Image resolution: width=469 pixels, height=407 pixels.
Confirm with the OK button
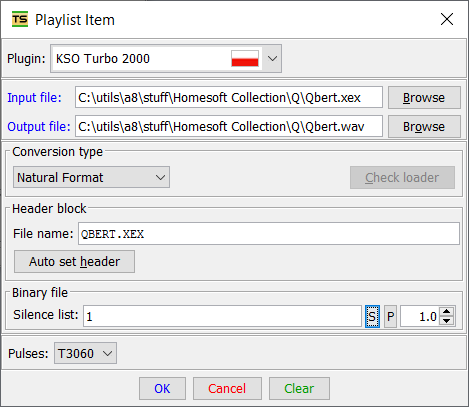click(162, 388)
